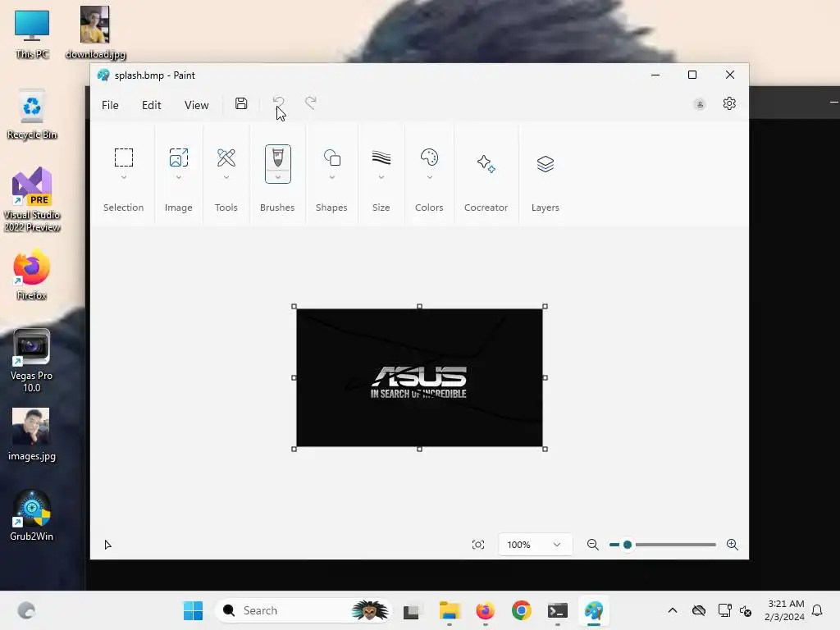Click the zoom slider handle

(x=628, y=545)
